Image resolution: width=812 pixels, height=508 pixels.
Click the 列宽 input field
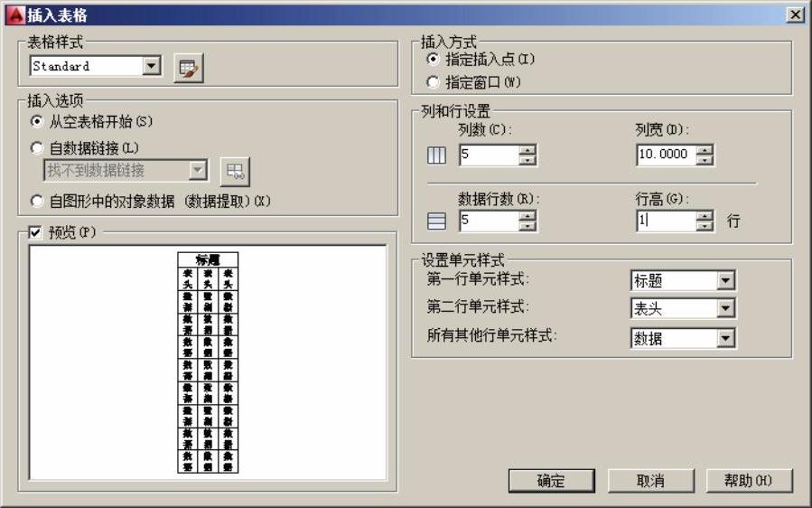pyautogui.click(x=663, y=155)
